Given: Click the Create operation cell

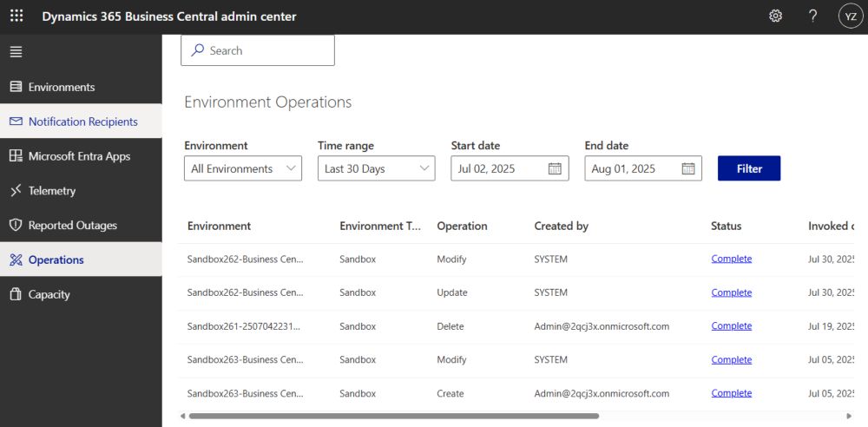Looking at the screenshot, I should (450, 393).
